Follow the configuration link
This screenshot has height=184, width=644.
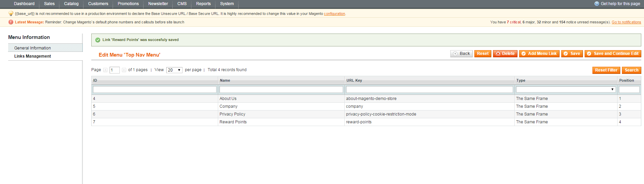pyautogui.click(x=334, y=14)
